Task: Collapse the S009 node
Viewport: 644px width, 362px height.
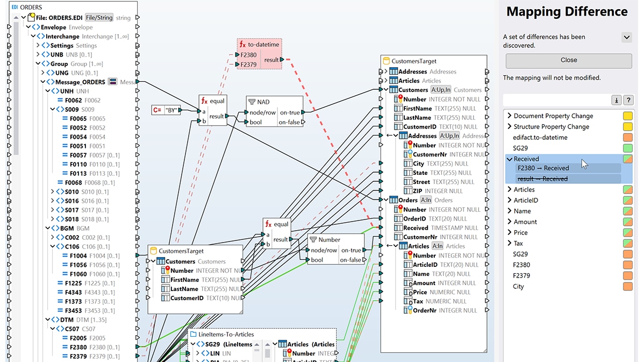Action: point(53,109)
